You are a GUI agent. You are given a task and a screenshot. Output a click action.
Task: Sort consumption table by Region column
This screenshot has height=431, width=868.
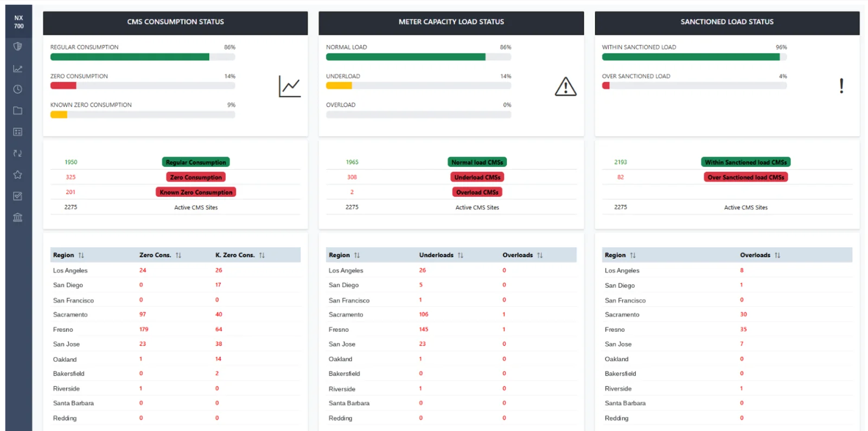81,255
